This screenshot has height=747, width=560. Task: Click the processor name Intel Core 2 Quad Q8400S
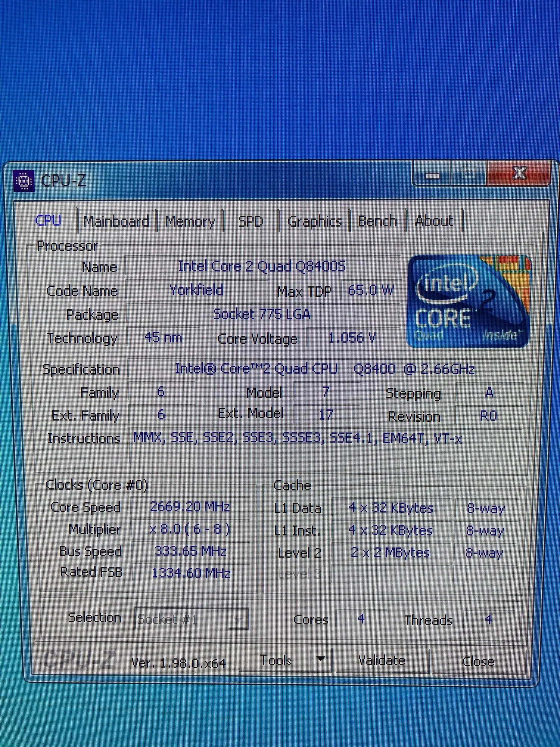pos(262,266)
